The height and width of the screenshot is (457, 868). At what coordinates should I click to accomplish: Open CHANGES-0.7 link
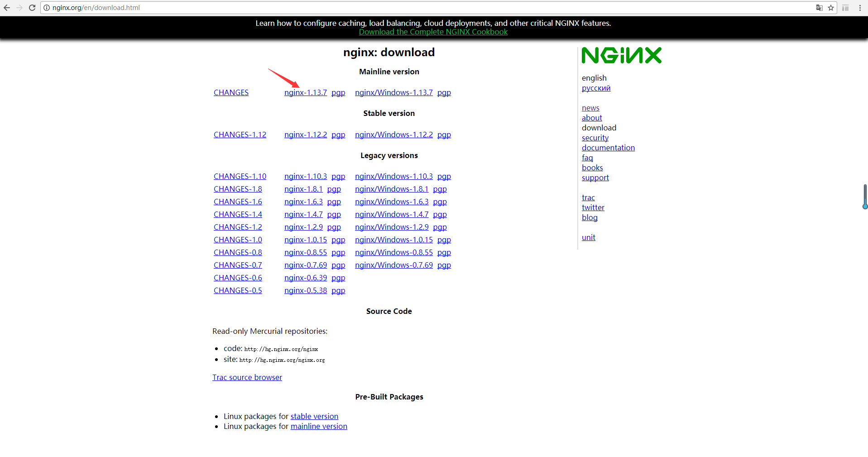238,265
